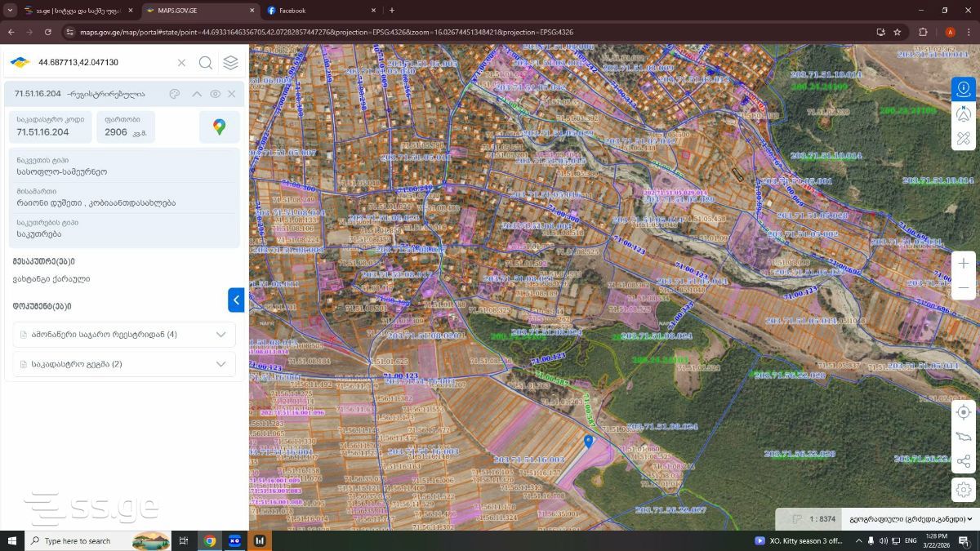The width and height of the screenshot is (980, 551).
Task: Collapse the side panel with the blue arrow
Action: [x=236, y=300]
